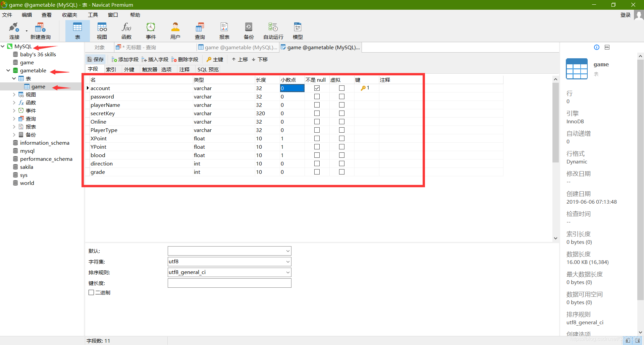Open the 排序规则 collation dropdown

coord(288,272)
